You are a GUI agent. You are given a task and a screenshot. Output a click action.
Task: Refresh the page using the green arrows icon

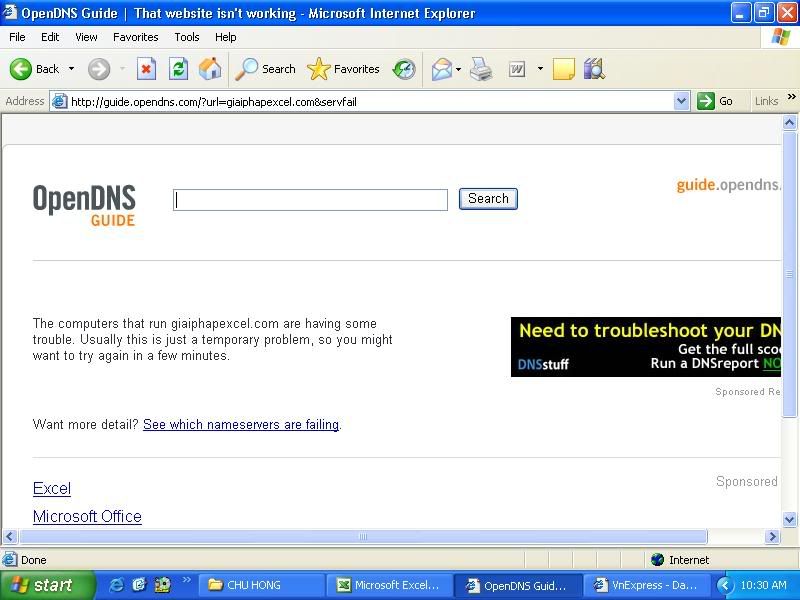[179, 69]
